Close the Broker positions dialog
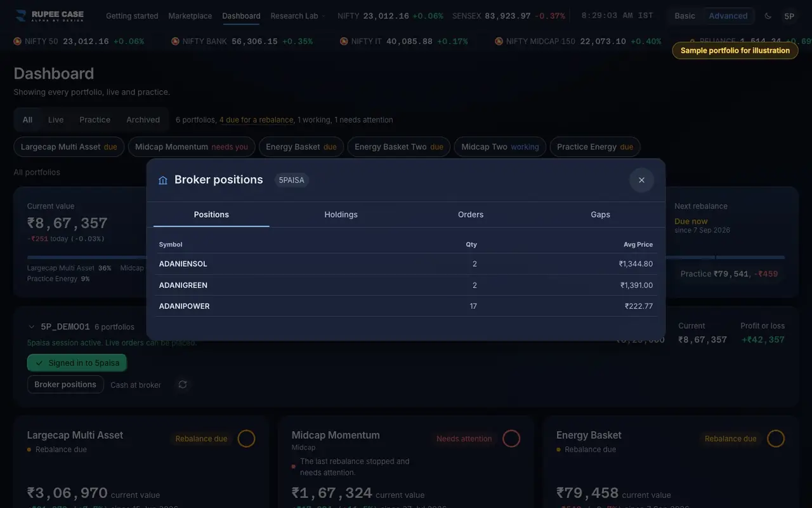Viewport: 812px width, 508px height. pyautogui.click(x=641, y=180)
